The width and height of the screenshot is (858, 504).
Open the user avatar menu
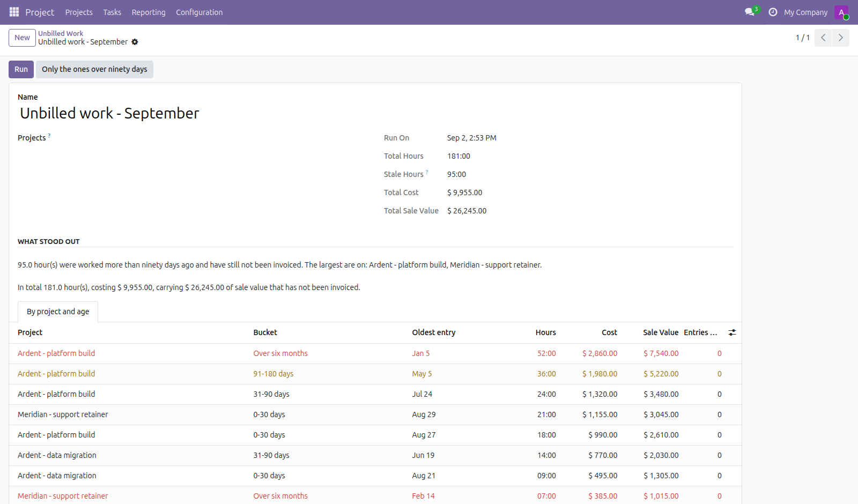(x=841, y=12)
